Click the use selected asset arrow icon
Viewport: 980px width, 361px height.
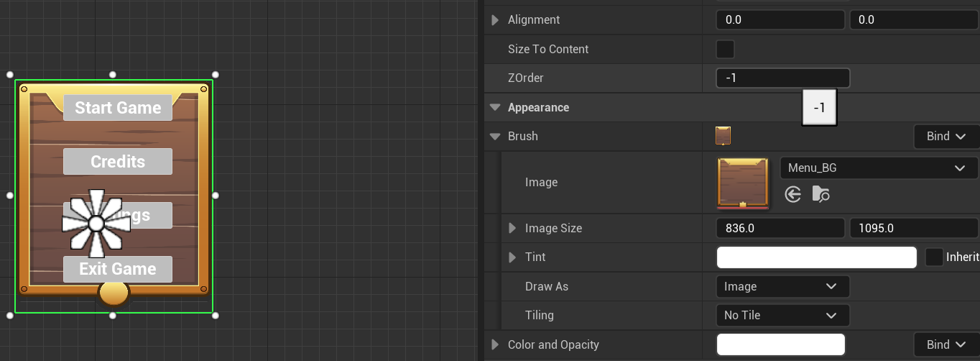click(x=793, y=194)
